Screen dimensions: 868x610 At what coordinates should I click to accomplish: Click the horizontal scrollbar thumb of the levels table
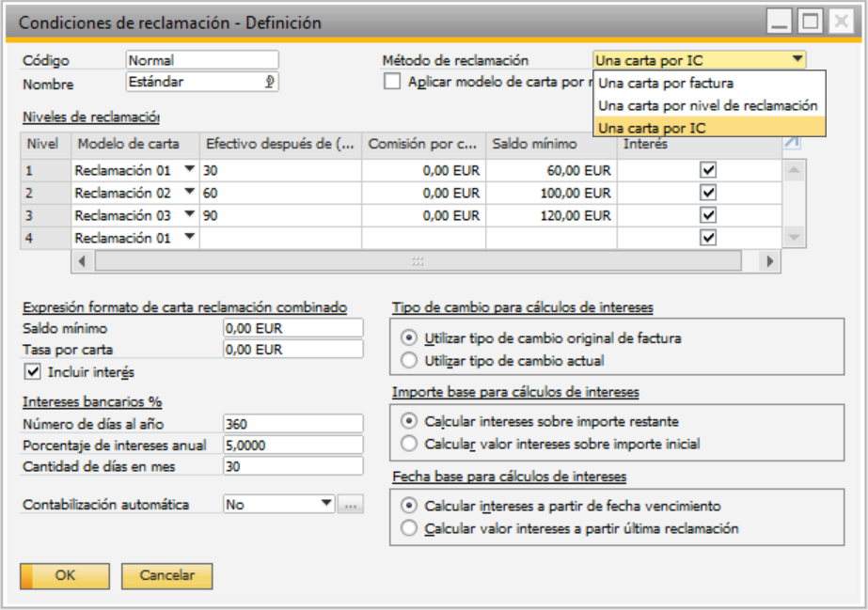tap(418, 261)
